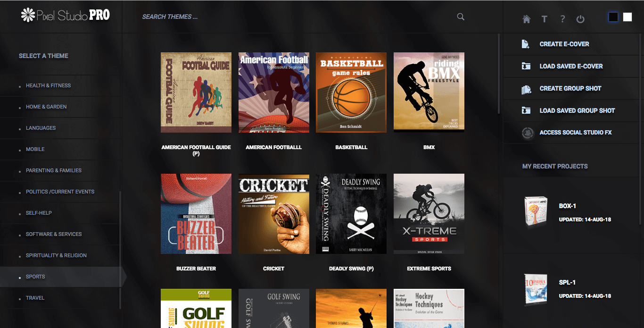The height and width of the screenshot is (328, 644).
Task: Open the Basketball game rules cover
Action: tap(351, 93)
